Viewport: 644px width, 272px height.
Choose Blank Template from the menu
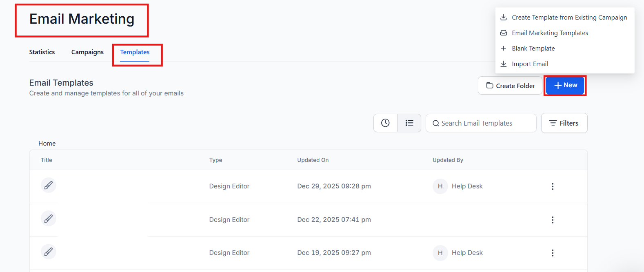tap(533, 49)
